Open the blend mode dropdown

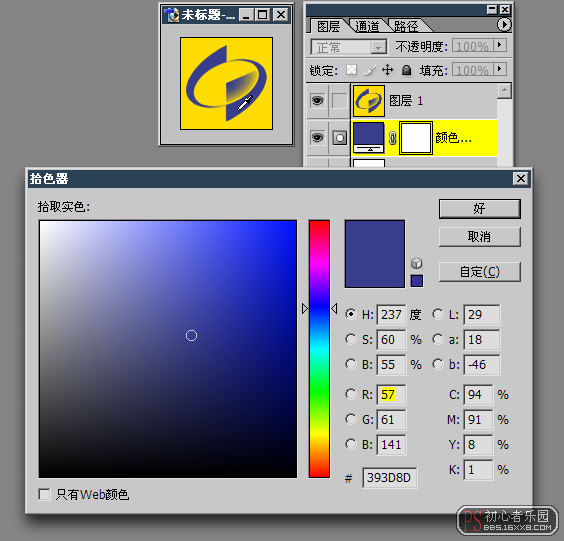[348, 47]
